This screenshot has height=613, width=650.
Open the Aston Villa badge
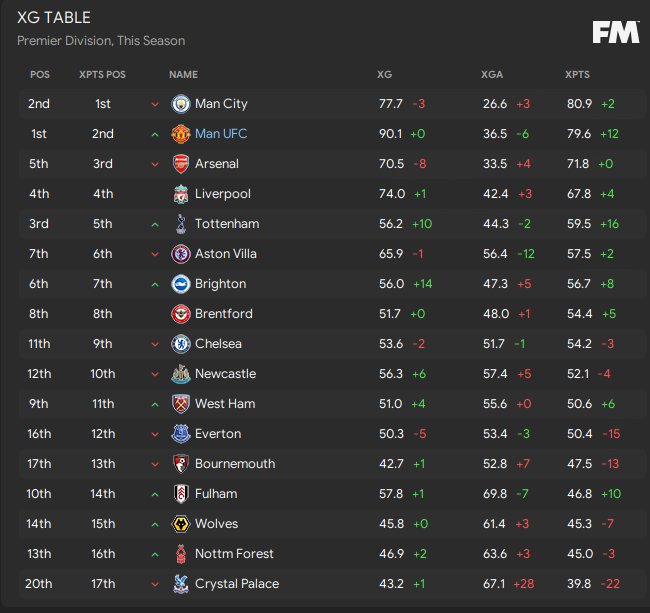(x=181, y=254)
